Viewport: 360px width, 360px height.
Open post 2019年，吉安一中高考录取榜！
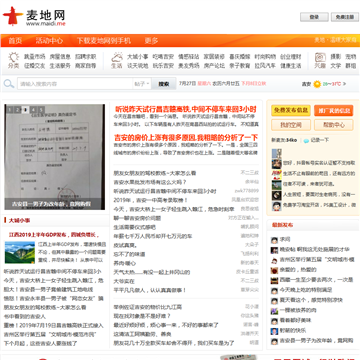151,200
